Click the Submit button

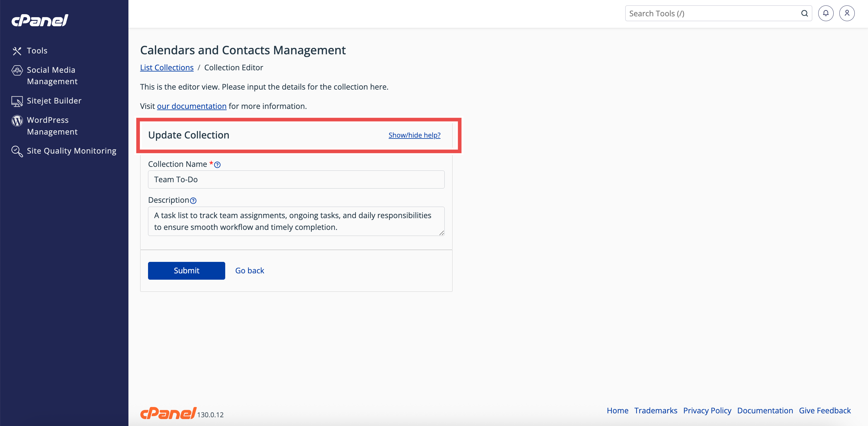tap(186, 271)
